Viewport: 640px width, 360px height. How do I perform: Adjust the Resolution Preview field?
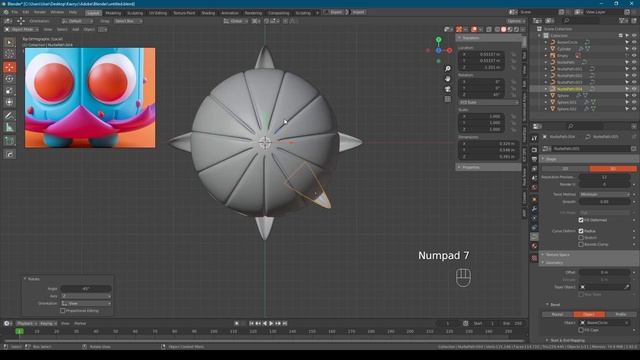click(x=604, y=177)
